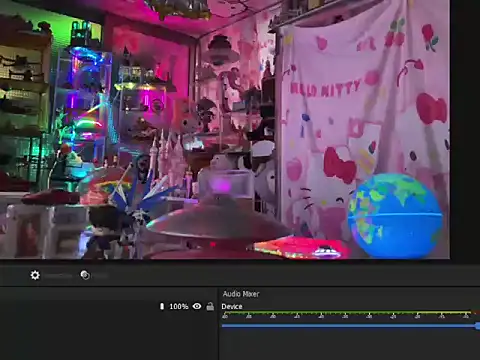The image size is (480, 360).
Task: Click the 100% battery percentage text
Action: (x=179, y=306)
